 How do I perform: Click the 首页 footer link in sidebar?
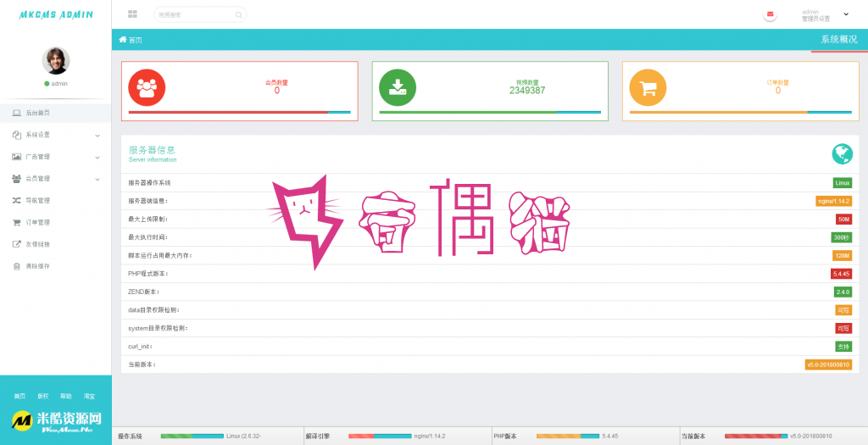pos(20,397)
